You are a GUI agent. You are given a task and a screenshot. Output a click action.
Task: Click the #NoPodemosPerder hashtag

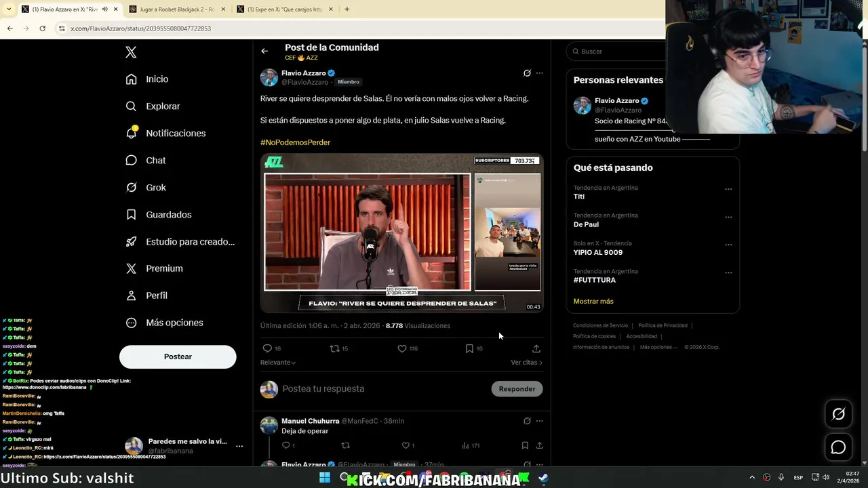tap(295, 142)
